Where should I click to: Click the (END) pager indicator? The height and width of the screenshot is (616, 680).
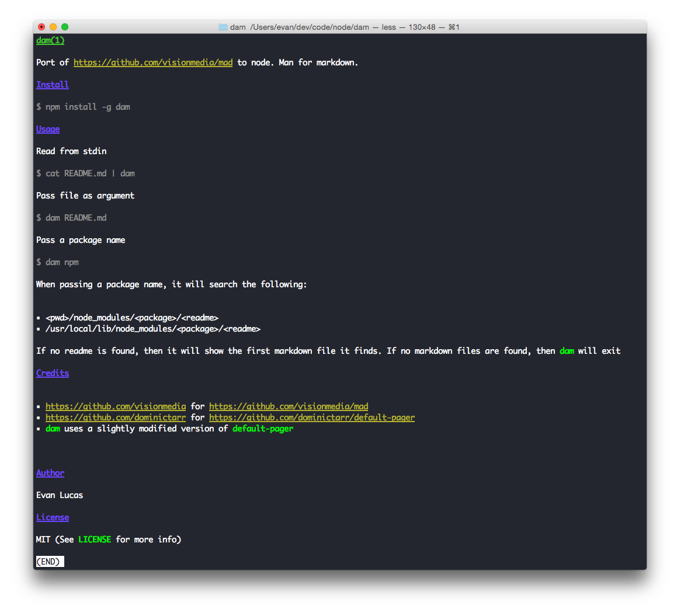(50, 562)
